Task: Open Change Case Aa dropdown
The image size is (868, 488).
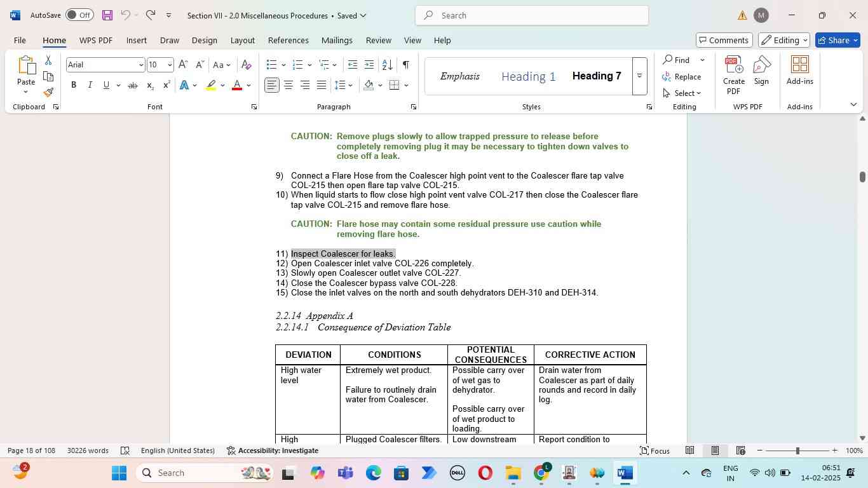Action: coord(222,65)
